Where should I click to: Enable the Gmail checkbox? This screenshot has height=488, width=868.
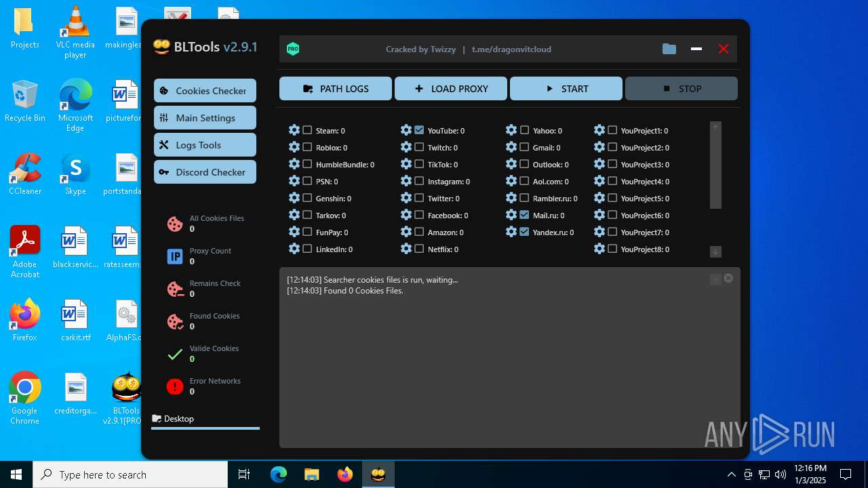pos(524,147)
